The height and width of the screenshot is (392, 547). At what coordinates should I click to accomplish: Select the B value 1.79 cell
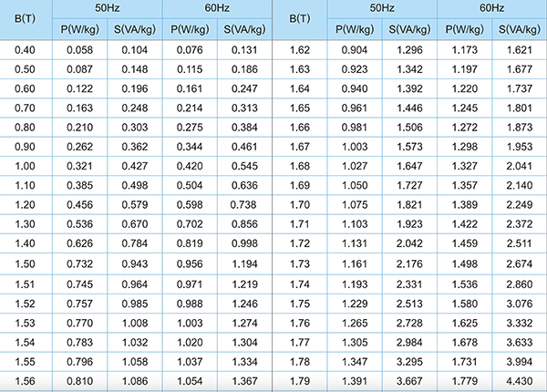300,381
